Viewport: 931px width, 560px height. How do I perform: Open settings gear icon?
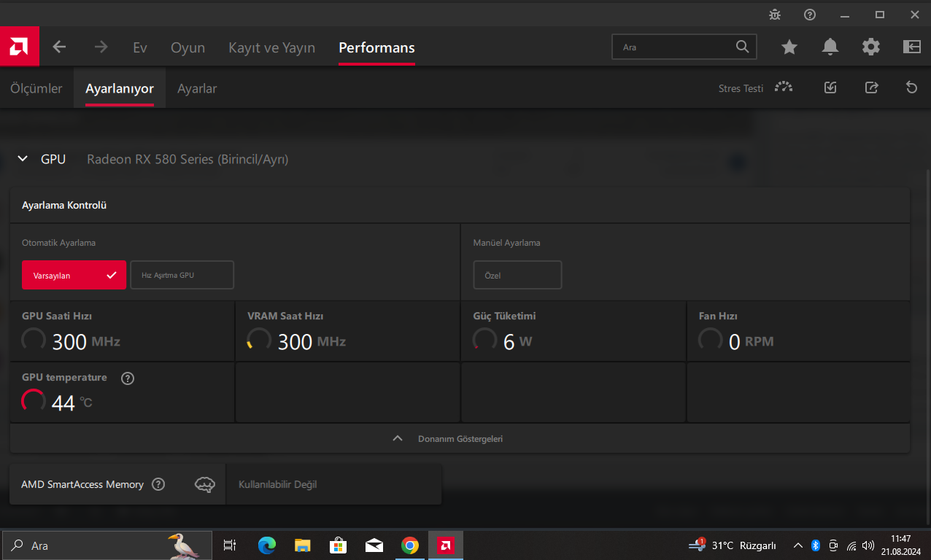point(870,47)
